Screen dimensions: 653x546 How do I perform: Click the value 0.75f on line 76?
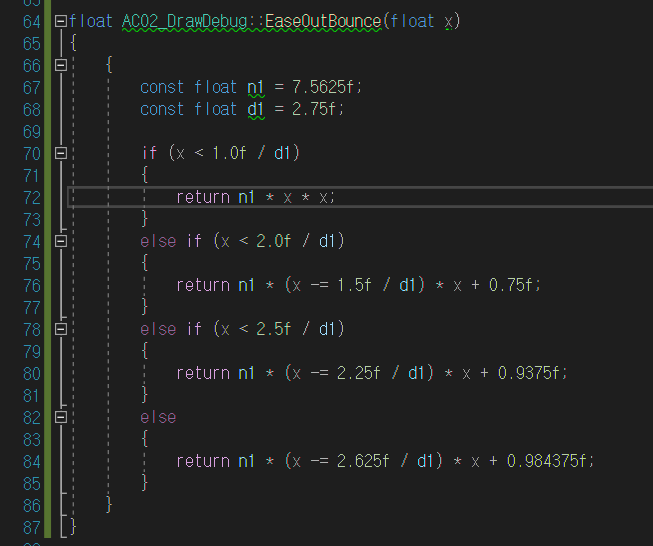pyautogui.click(x=511, y=285)
